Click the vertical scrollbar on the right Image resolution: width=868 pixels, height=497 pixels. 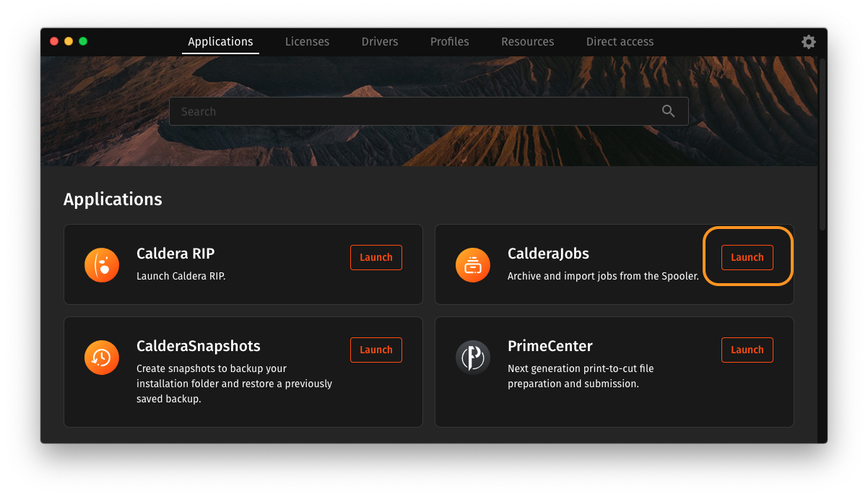click(x=823, y=144)
